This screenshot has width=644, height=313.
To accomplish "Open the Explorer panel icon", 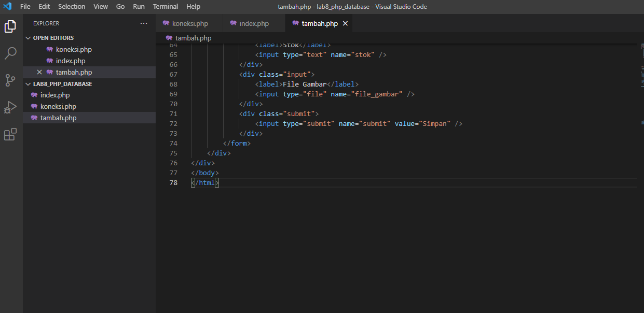I will 10,26.
